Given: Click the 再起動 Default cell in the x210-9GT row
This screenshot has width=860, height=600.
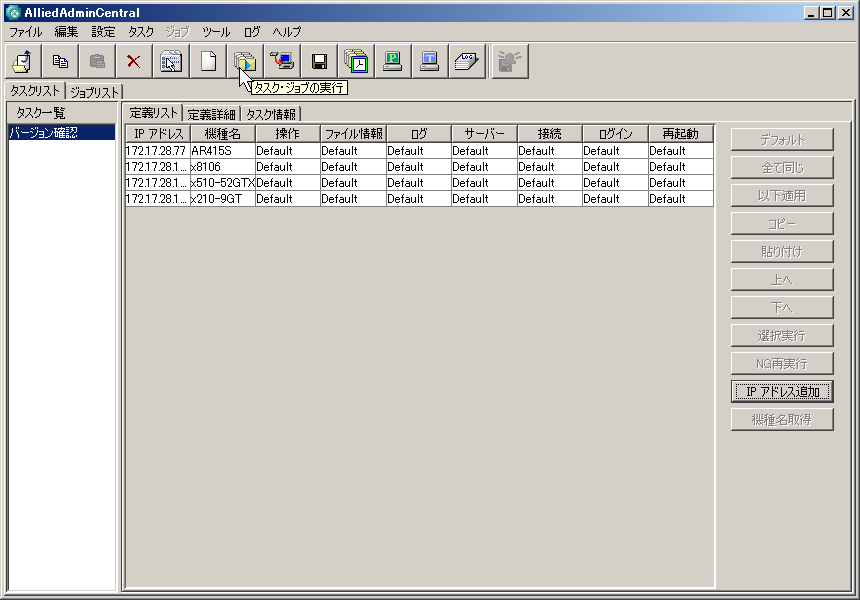Looking at the screenshot, I should click(x=681, y=199).
